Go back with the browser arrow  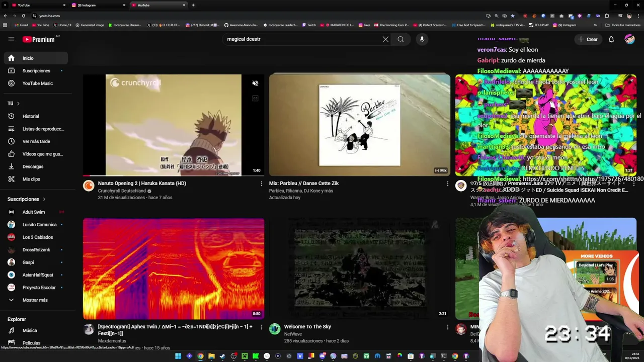[6, 16]
